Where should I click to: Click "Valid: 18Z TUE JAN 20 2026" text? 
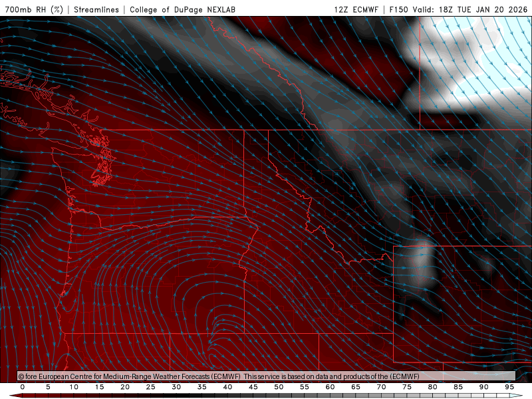coord(469,9)
